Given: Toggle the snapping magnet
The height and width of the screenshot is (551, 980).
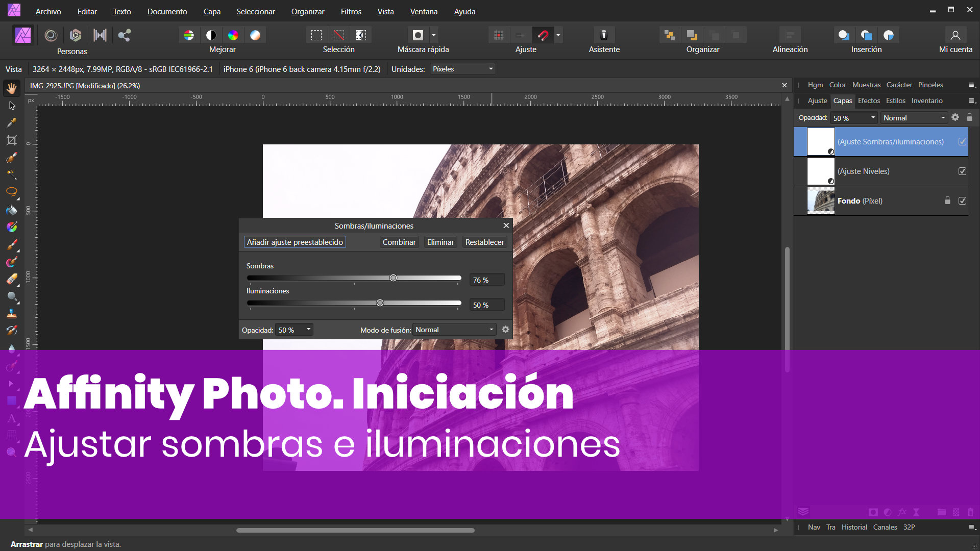Looking at the screenshot, I should pyautogui.click(x=543, y=35).
